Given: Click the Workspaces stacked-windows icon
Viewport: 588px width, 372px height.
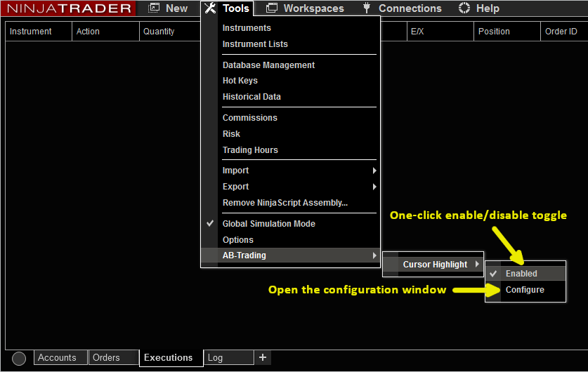Looking at the screenshot, I should [271, 8].
